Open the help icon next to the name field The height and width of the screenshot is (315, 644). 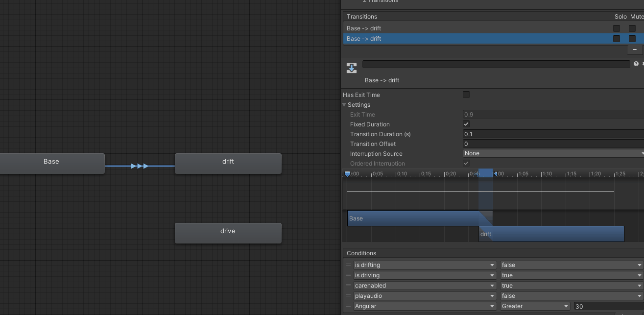tap(636, 64)
